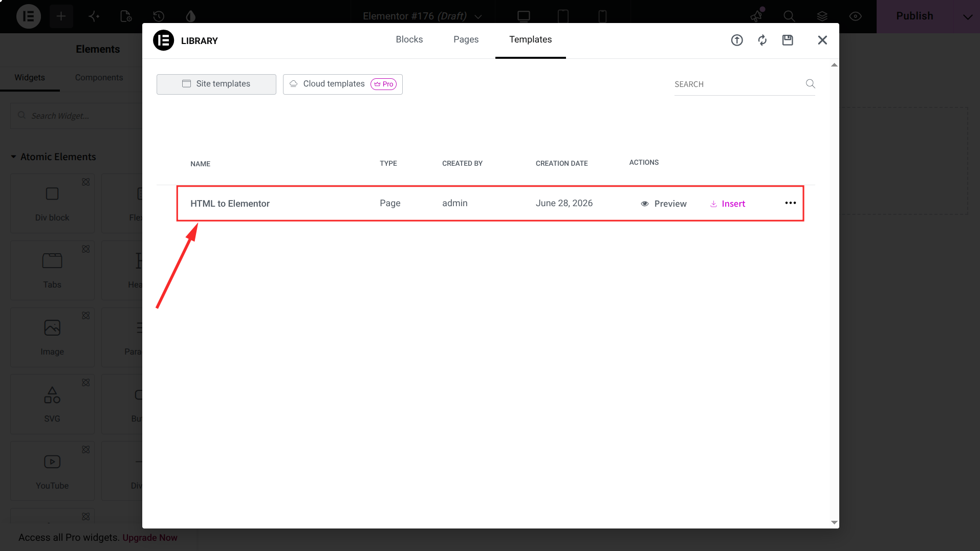Open the Finder search icon in top bar
The width and height of the screenshot is (980, 551).
point(789,16)
